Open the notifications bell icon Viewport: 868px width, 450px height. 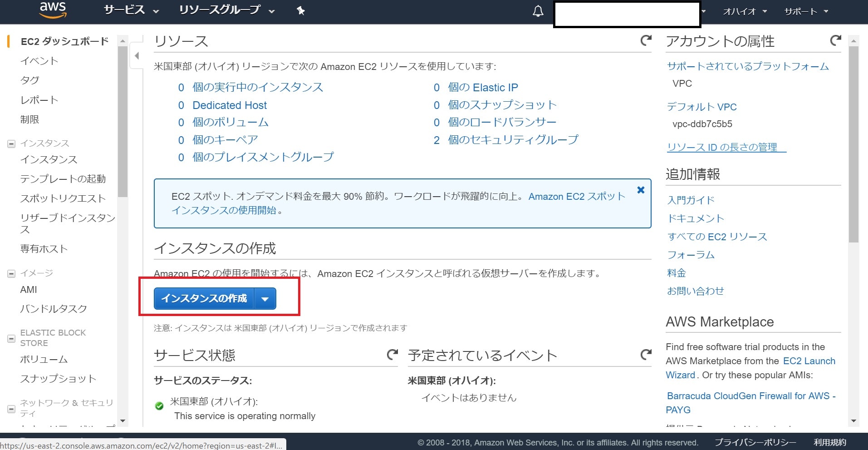tap(538, 11)
